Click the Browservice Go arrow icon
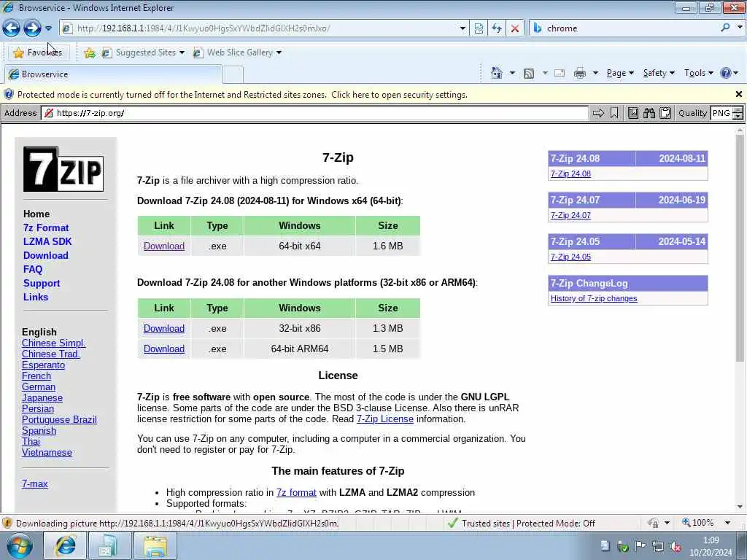 click(598, 113)
